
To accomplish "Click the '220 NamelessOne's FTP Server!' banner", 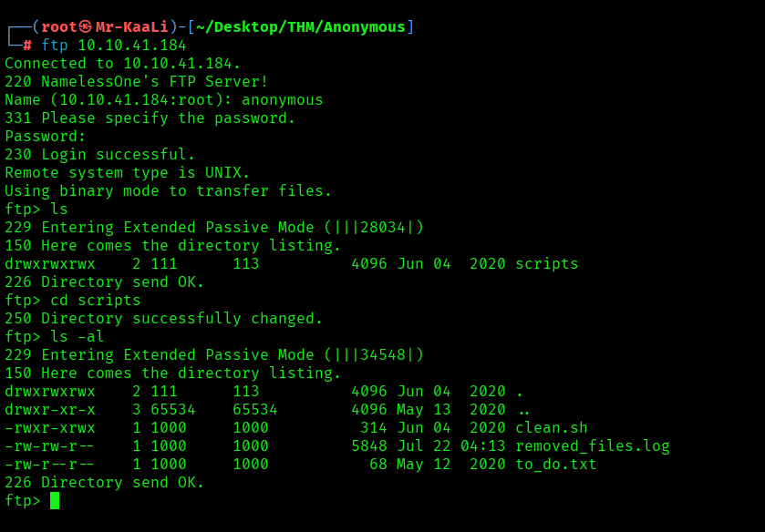I will pyautogui.click(x=137, y=81).
